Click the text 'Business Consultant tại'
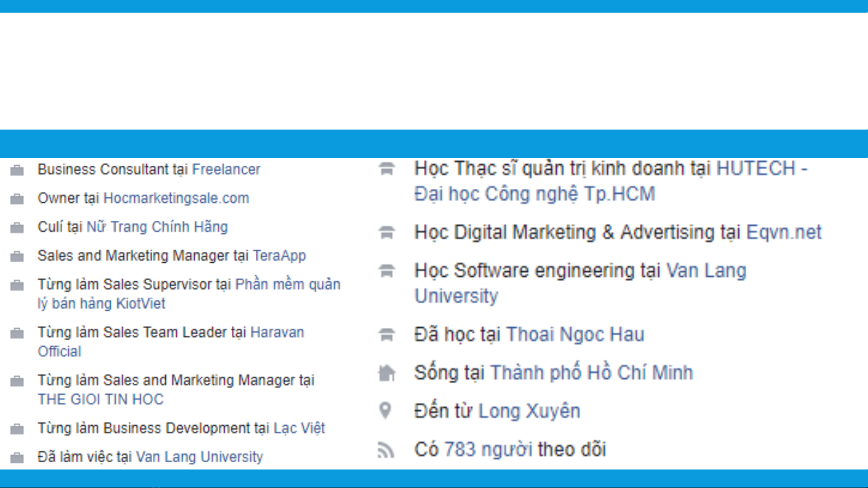This screenshot has height=488, width=868. 113,169
